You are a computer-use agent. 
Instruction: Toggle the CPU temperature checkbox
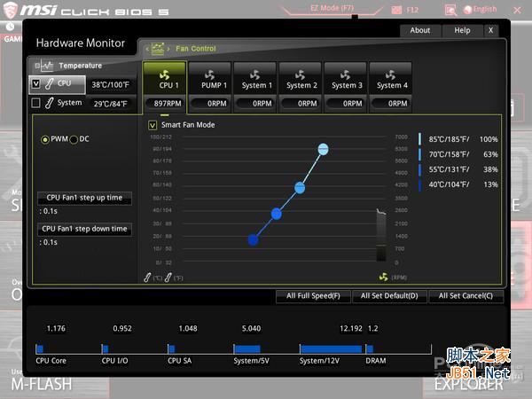coord(36,84)
